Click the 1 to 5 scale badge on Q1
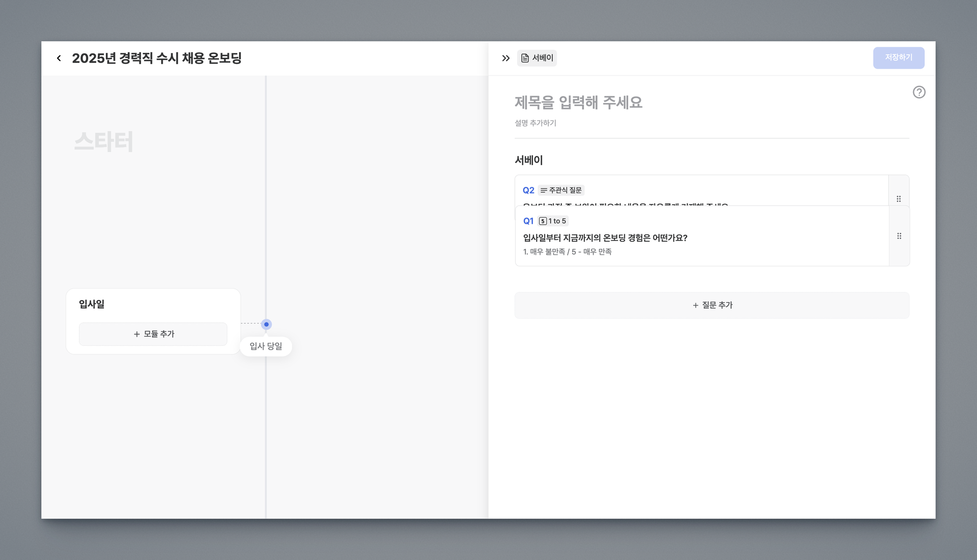 tap(553, 221)
